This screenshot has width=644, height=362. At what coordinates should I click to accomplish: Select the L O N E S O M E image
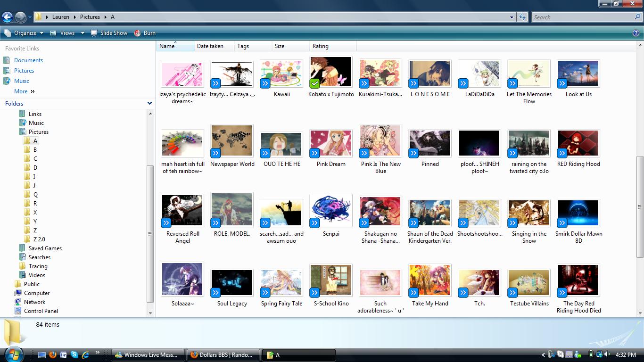click(x=430, y=74)
